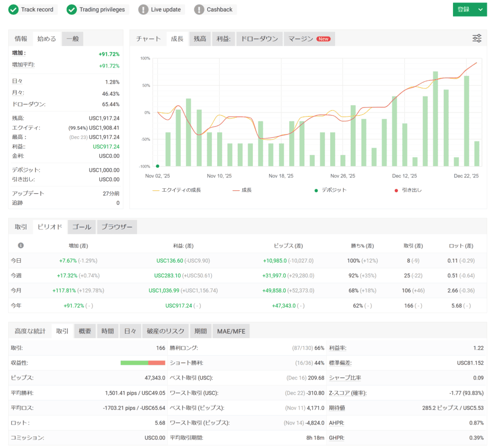This screenshot has height=448, width=501.
Task: Toggle 引き出し legend marker
Action: coord(408,190)
